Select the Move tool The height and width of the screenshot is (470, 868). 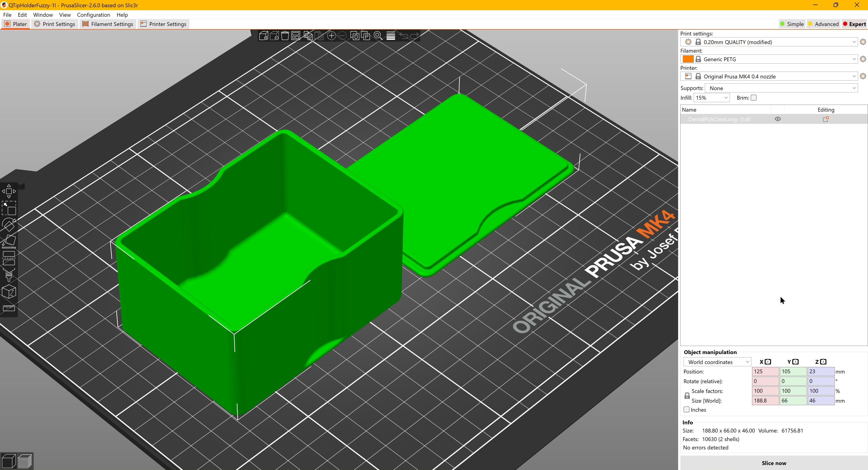click(9, 191)
